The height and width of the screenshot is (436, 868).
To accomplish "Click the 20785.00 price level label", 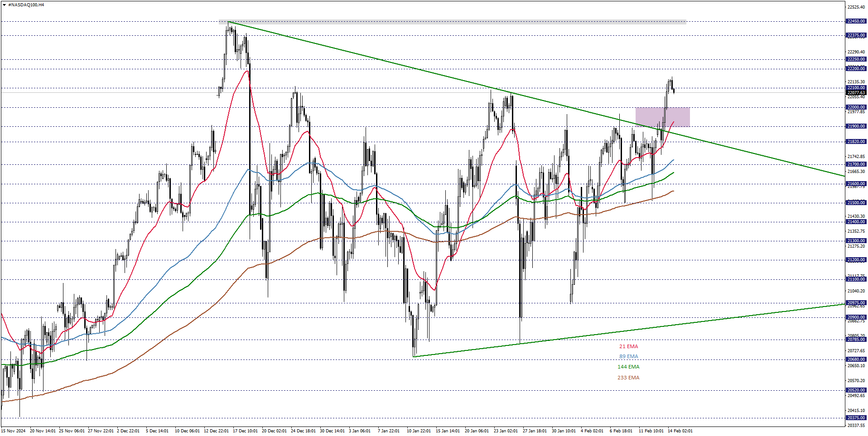I will (x=856, y=340).
